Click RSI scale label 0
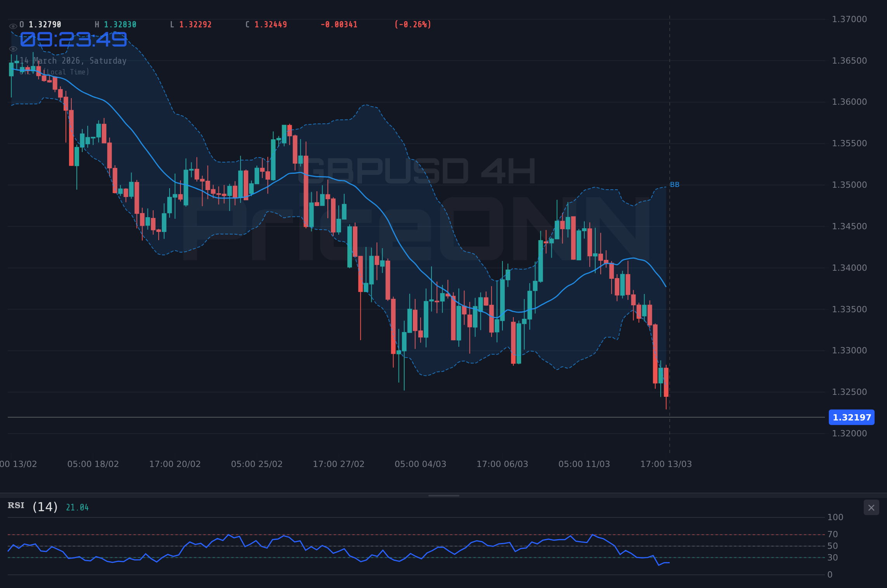Viewport: 887px width, 588px height. [830, 575]
